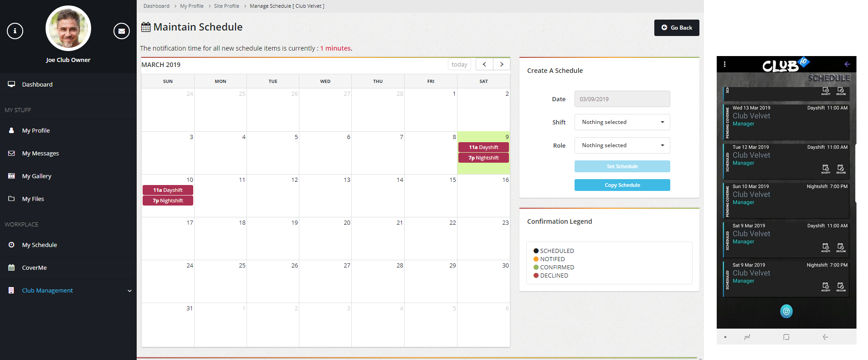Click the Date input field
868x360 pixels.
pos(622,99)
